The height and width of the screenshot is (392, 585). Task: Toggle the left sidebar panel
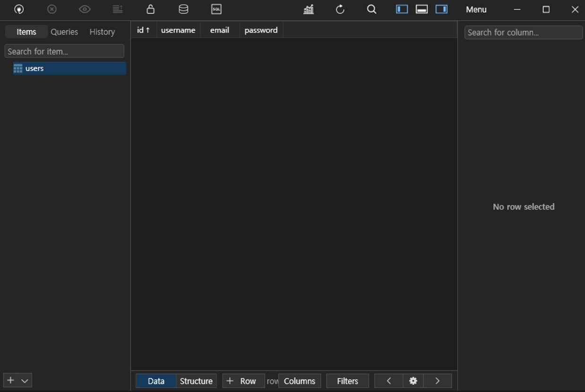click(402, 9)
